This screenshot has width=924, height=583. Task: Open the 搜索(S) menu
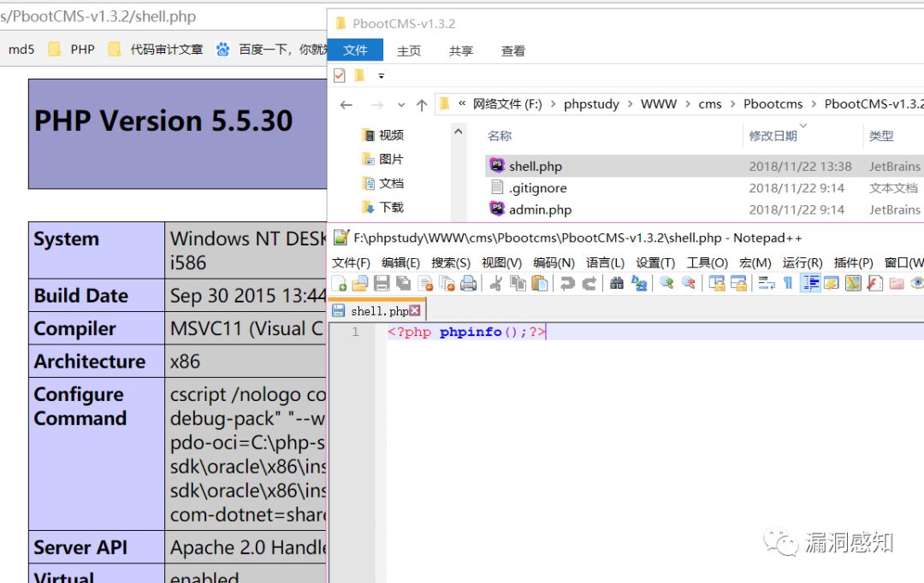pos(451,262)
